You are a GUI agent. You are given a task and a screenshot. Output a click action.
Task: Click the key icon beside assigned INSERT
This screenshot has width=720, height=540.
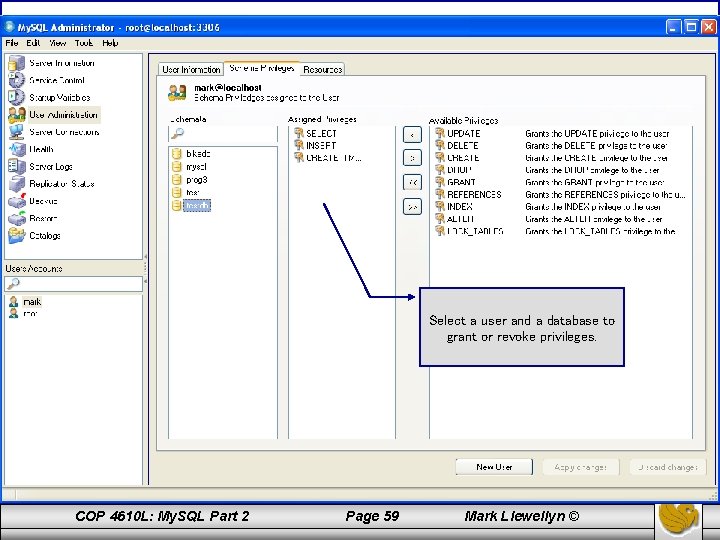[x=299, y=146]
